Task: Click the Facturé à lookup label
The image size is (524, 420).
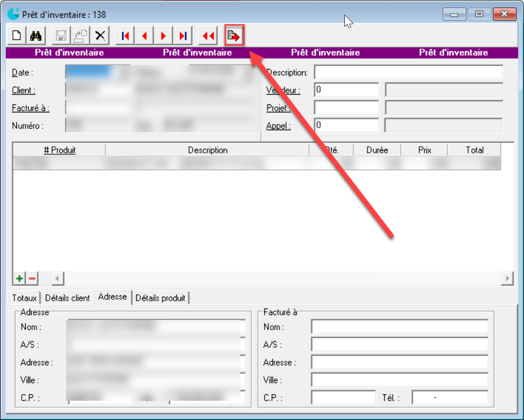Action: [x=31, y=108]
